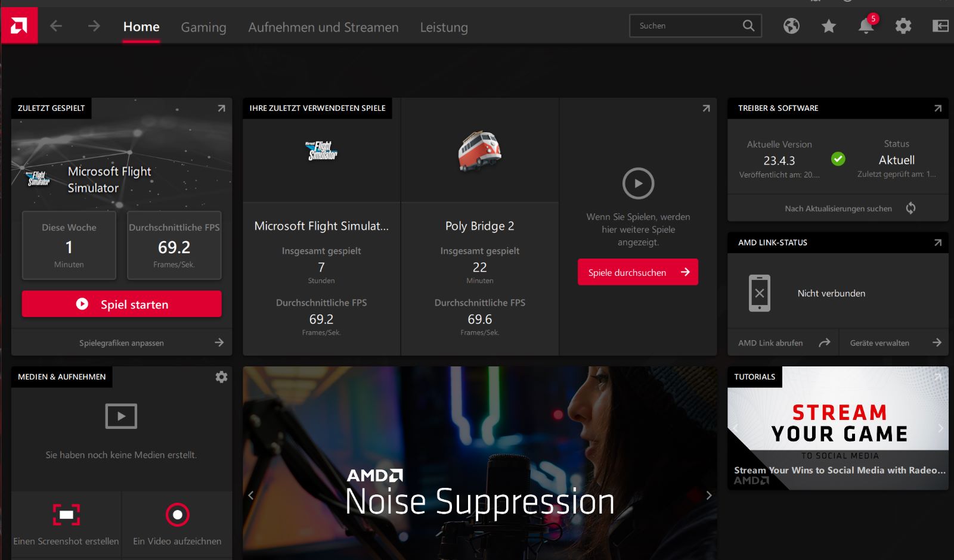Open the Poly Bridge 2 game card
Viewport: 954px width, 560px height.
coord(480,226)
